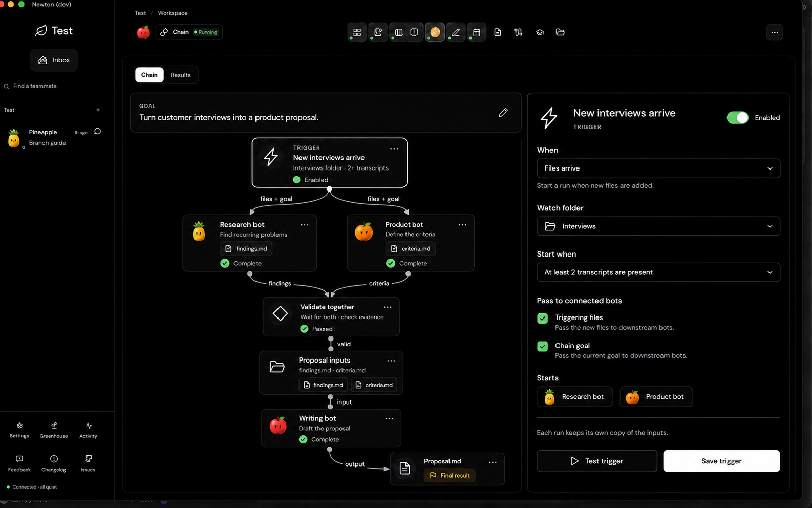Image resolution: width=812 pixels, height=508 pixels.
Task: Switch to the Results tab
Action: [181, 75]
